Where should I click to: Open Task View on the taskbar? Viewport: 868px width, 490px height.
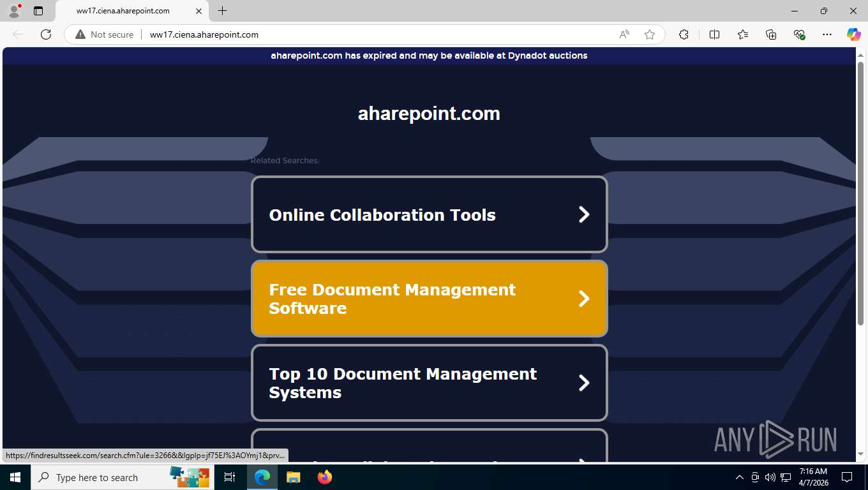coord(230,477)
